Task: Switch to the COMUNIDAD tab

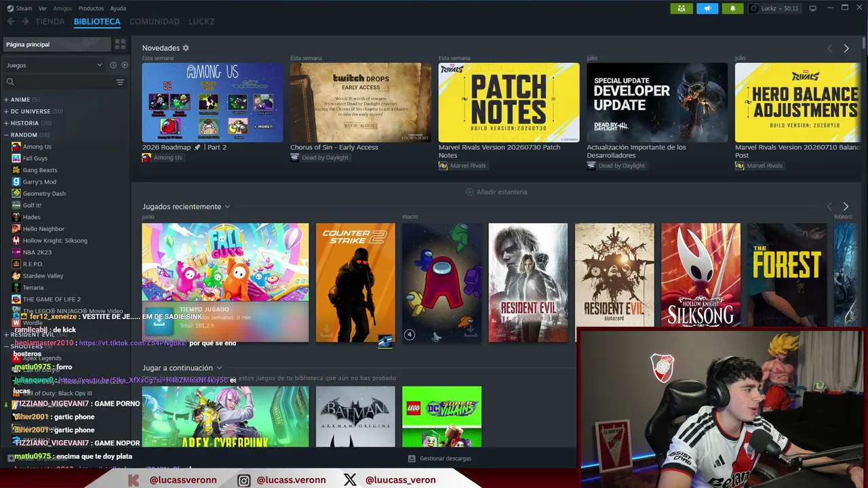Action: pyautogui.click(x=155, y=22)
